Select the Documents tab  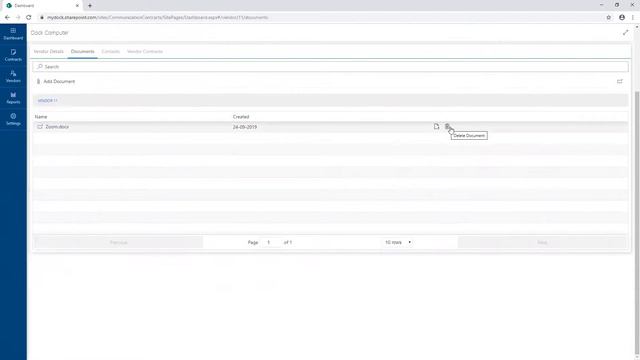[x=82, y=51]
